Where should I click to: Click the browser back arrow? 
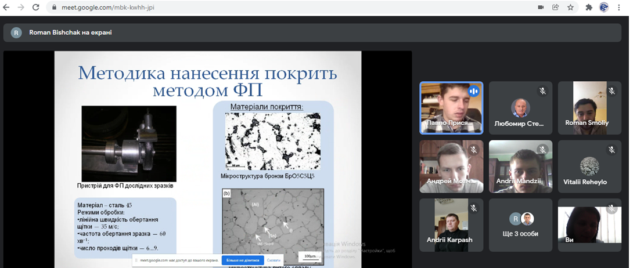[7, 8]
